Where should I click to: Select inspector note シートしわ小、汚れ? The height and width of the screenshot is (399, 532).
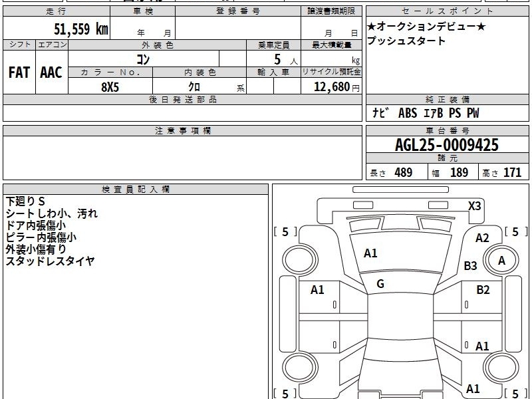tap(52, 213)
